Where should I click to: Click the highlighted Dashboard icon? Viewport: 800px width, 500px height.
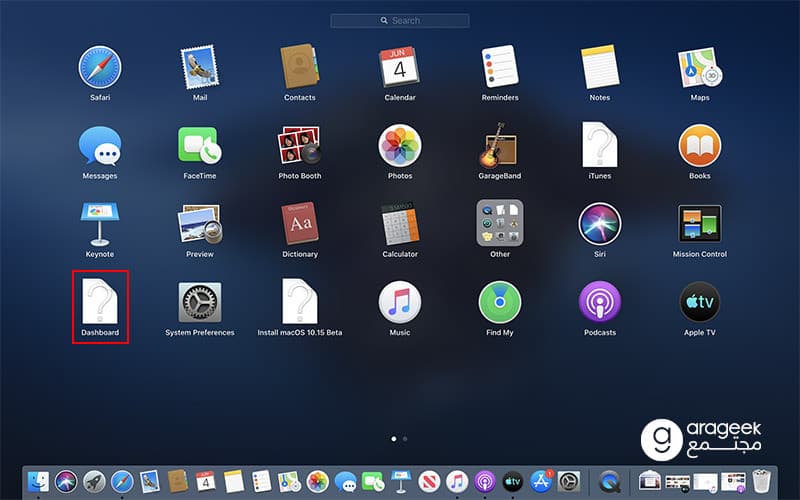[100, 303]
